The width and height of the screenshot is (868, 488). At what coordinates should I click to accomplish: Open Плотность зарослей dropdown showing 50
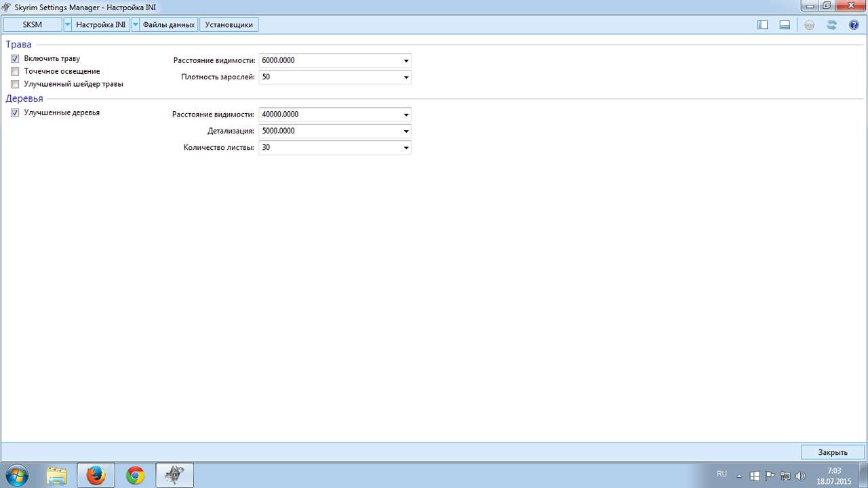coord(406,77)
